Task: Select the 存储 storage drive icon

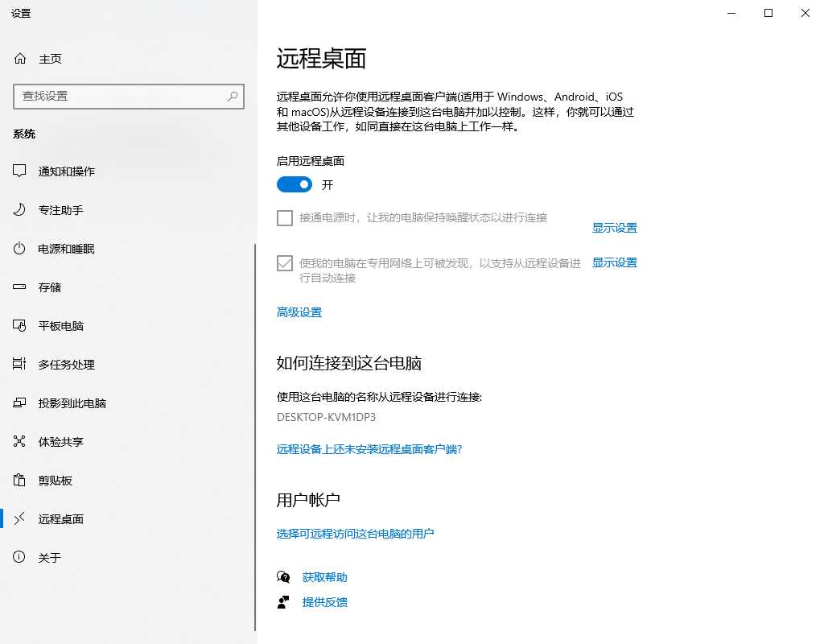Action: (x=19, y=287)
